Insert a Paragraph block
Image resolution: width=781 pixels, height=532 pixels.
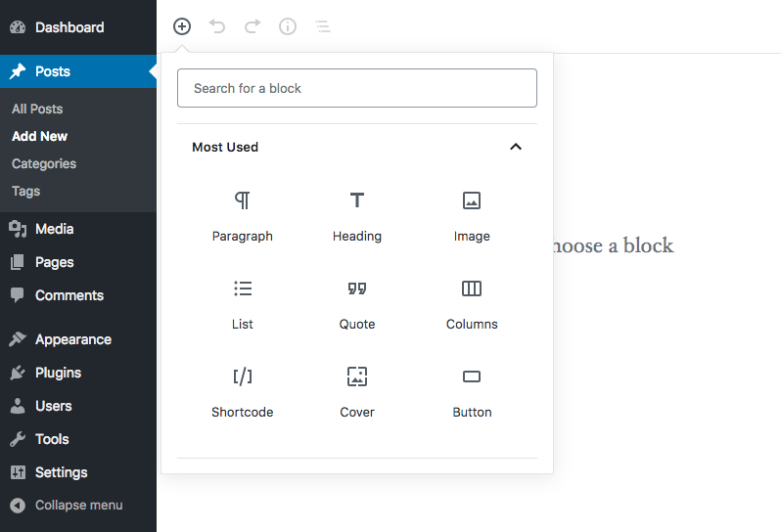(x=243, y=216)
